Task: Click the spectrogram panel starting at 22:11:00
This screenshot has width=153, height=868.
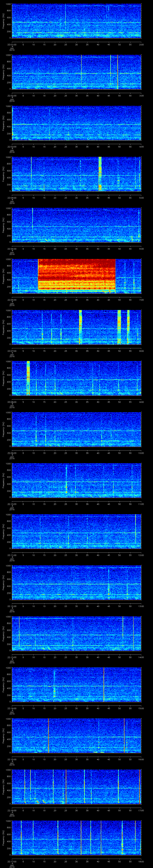Action: (x=76, y=531)
